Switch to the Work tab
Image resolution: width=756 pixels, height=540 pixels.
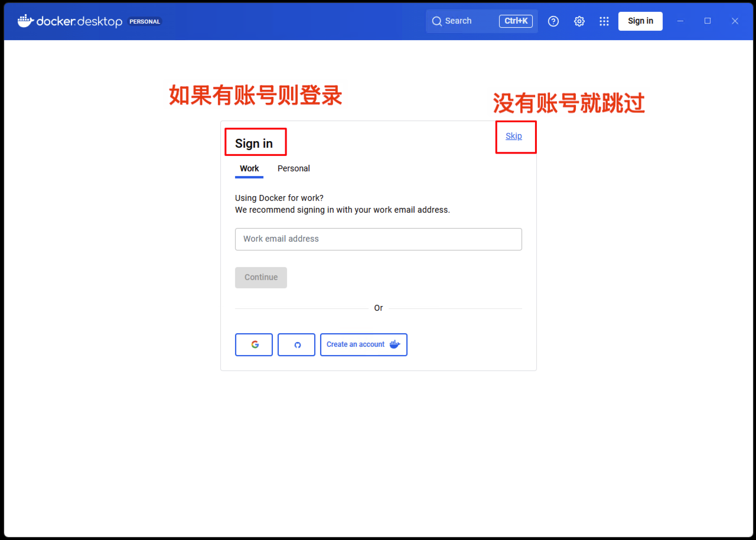point(249,169)
